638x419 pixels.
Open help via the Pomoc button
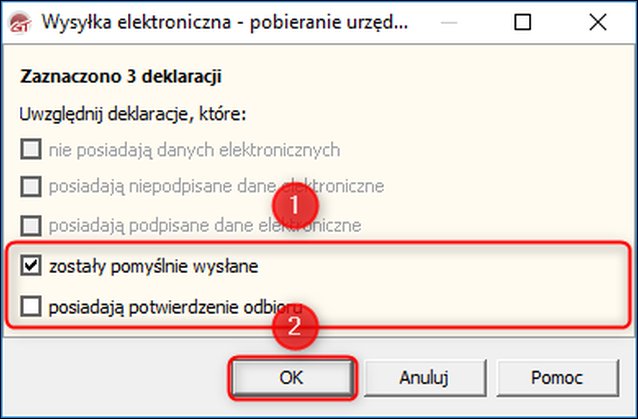557,378
